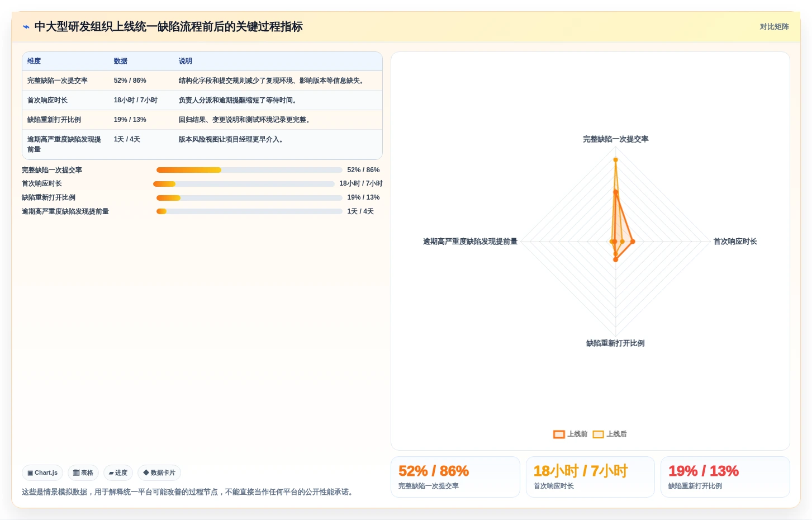Click description starting 版本风险视图
812x520 pixels.
pos(232,140)
